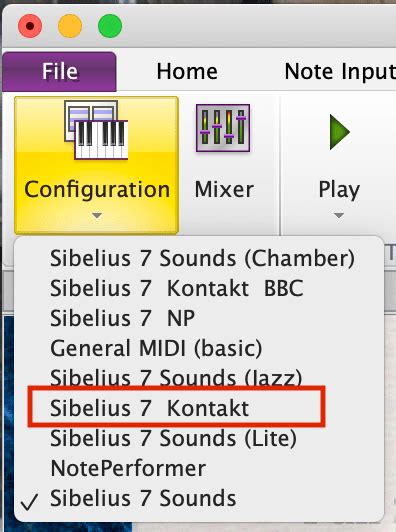This screenshot has width=396, height=532.
Task: Click the Configuration keyboard icon
Action: click(x=96, y=130)
